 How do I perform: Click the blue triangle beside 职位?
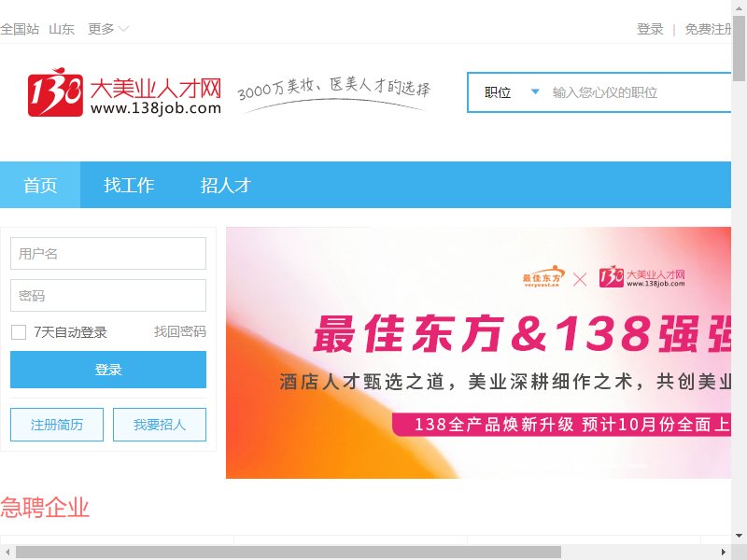[x=535, y=91]
